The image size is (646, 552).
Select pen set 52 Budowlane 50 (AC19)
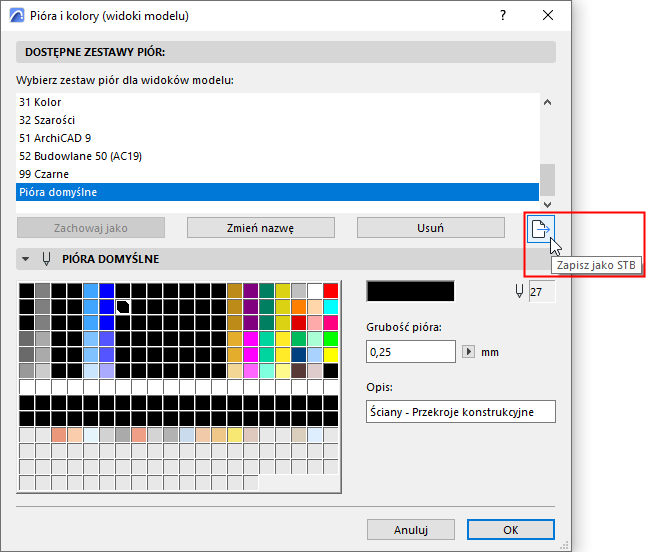coord(278,156)
